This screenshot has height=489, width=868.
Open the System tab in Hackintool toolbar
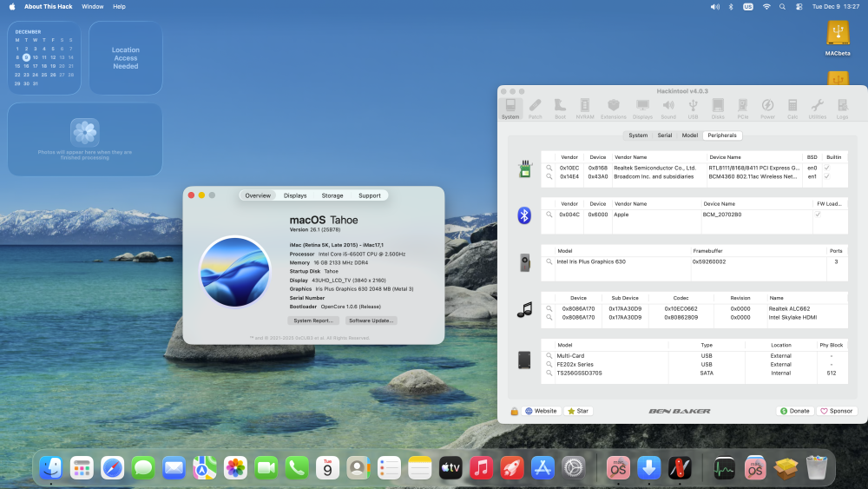tap(510, 109)
